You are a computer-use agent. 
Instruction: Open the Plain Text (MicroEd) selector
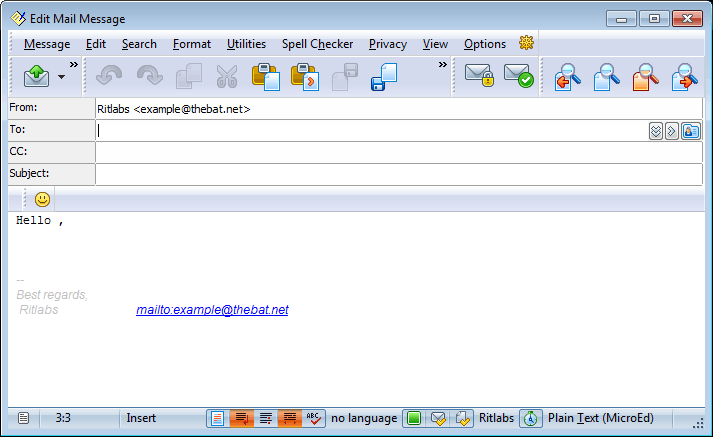(600, 418)
